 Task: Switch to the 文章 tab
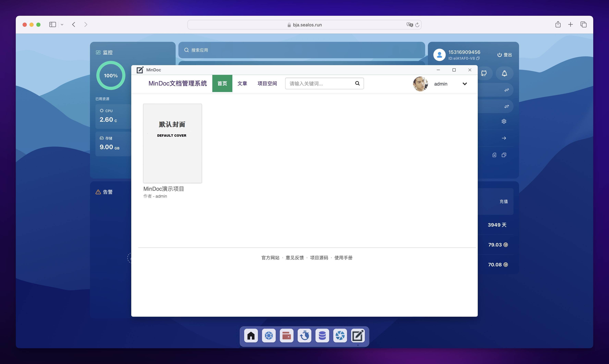click(242, 84)
